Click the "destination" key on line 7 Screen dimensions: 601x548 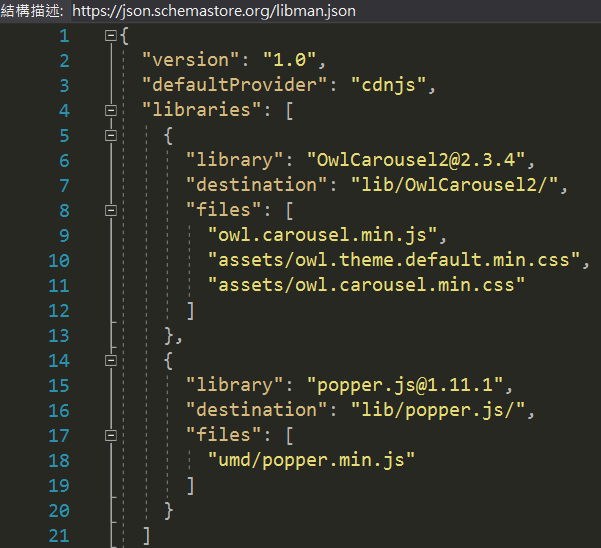click(x=257, y=185)
